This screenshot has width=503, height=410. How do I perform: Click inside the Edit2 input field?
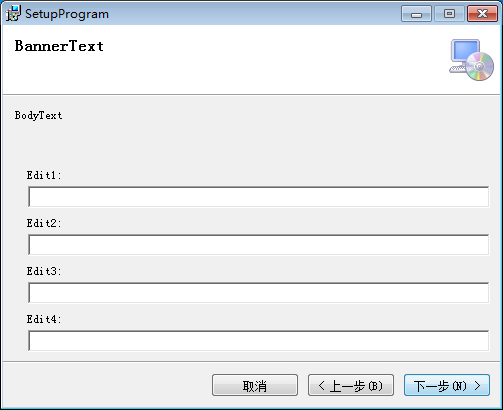[x=259, y=245]
